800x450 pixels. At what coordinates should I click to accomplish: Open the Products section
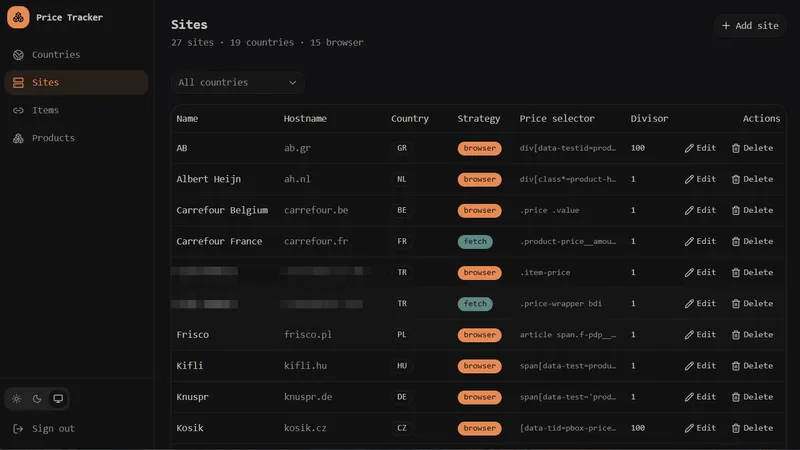pos(76,138)
